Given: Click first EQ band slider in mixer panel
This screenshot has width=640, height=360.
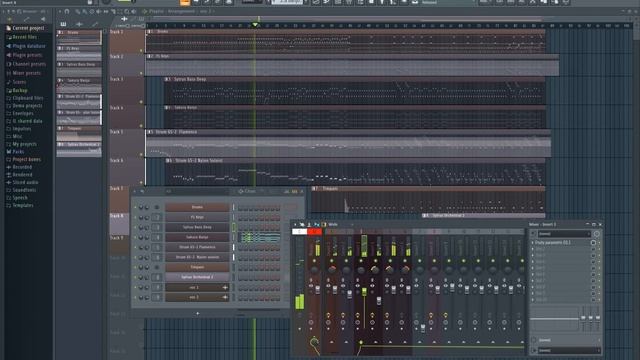Looking at the screenshot, I should [583, 318].
